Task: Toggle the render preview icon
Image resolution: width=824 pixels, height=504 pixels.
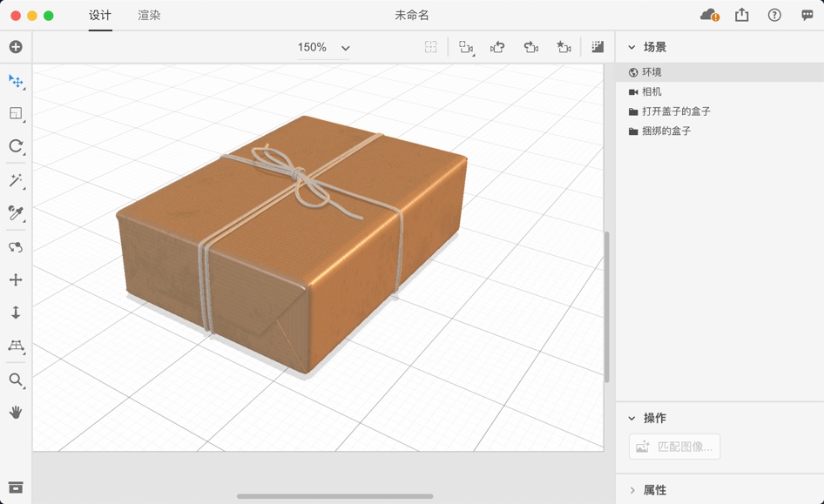Action: pyautogui.click(x=598, y=47)
